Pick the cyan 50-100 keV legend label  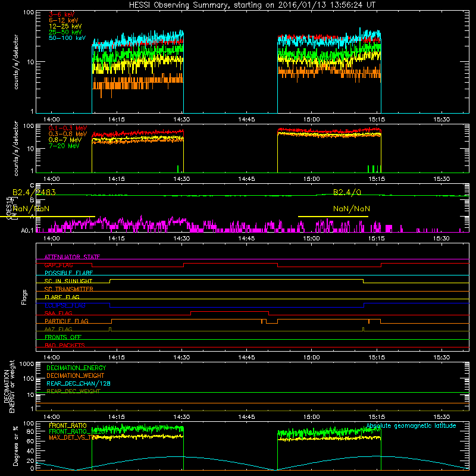tap(67, 38)
